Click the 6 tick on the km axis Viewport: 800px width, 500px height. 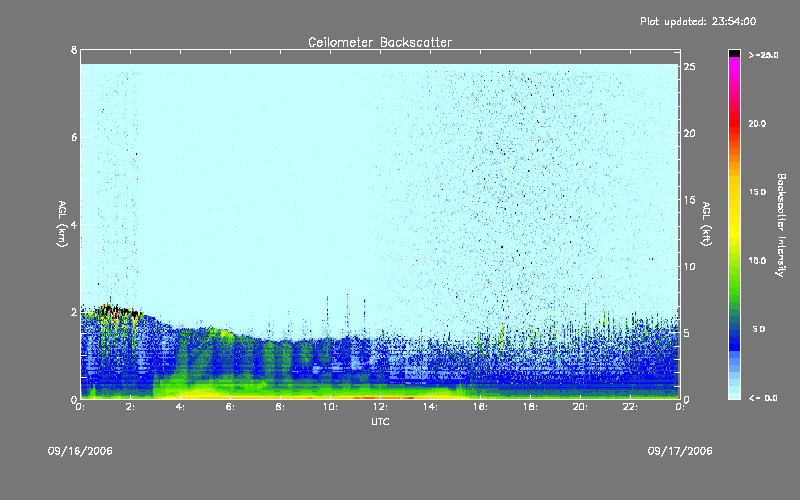pyautogui.click(x=74, y=137)
